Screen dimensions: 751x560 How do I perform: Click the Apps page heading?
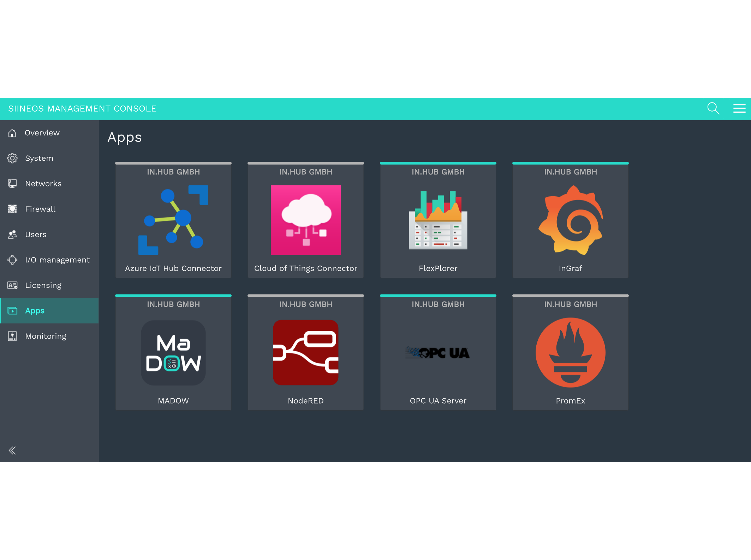pyautogui.click(x=125, y=138)
